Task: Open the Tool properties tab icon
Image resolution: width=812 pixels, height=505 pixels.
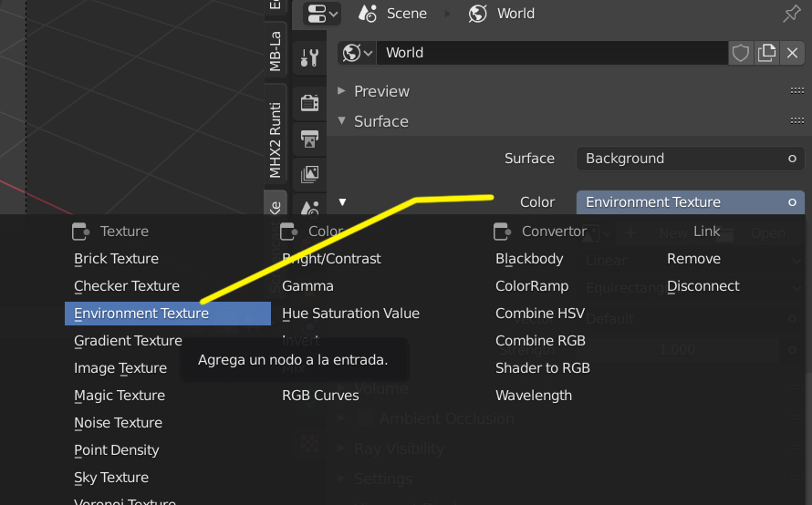Action: pos(310,58)
